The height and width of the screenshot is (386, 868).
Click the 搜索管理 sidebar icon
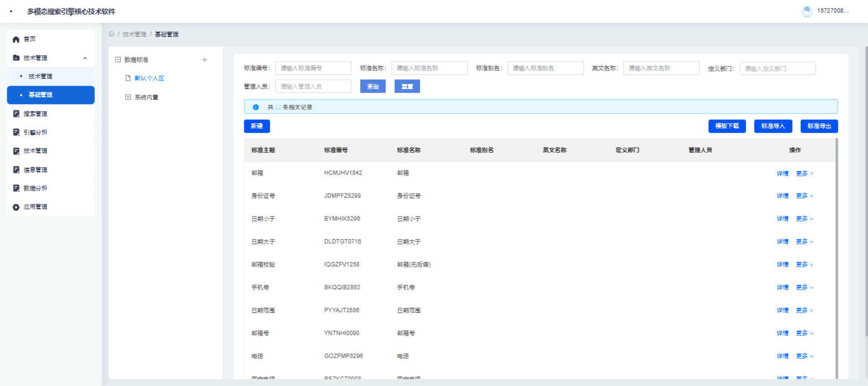coord(16,114)
